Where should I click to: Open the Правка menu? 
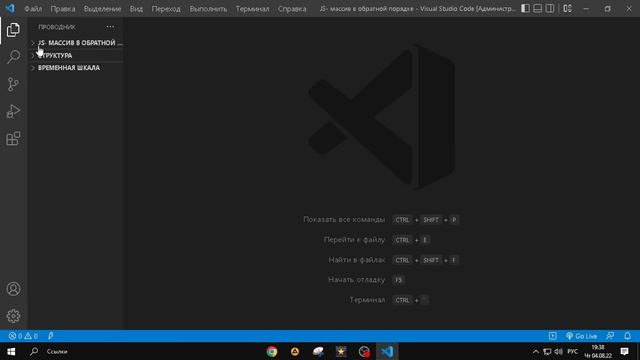pos(63,9)
